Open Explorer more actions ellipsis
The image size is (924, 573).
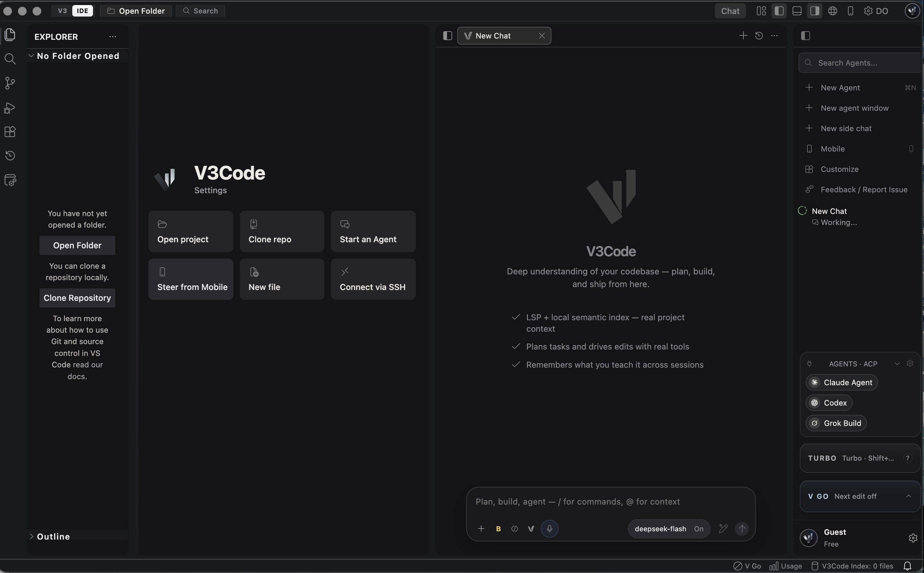click(x=113, y=37)
